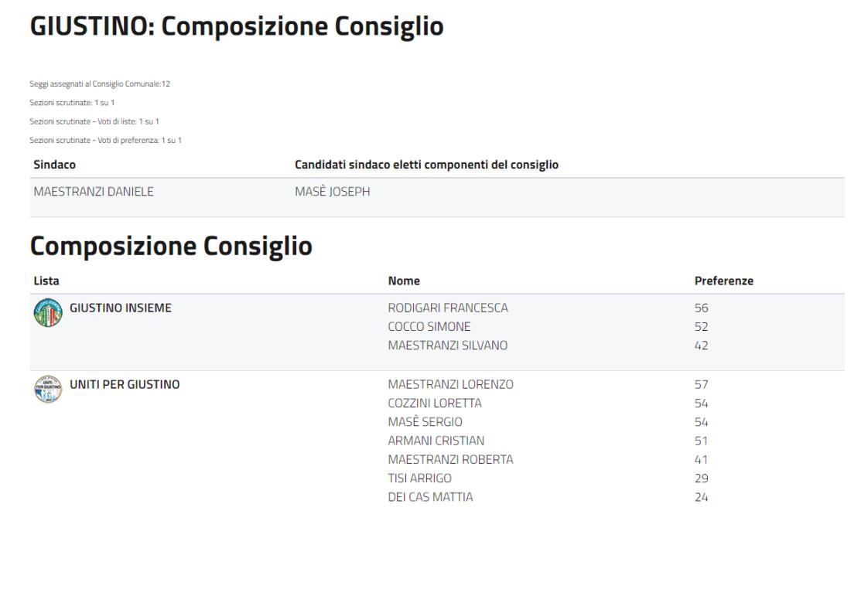
Task: Select the GIUSTINO INSIEME list name
Action: (x=121, y=308)
